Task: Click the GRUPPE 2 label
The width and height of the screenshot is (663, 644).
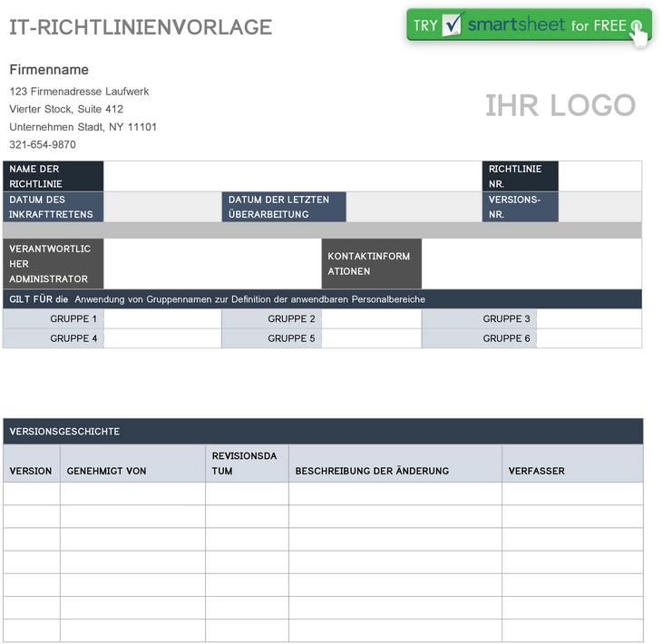Action: click(271, 319)
